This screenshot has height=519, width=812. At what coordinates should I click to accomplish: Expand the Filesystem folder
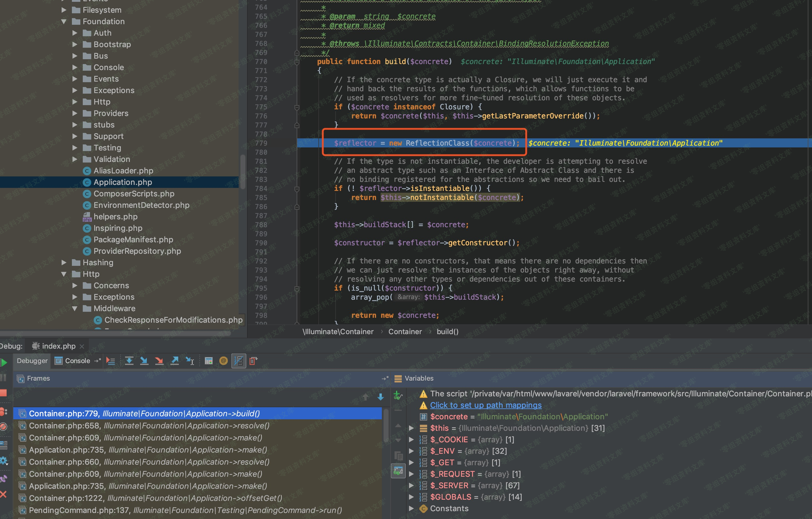point(64,10)
